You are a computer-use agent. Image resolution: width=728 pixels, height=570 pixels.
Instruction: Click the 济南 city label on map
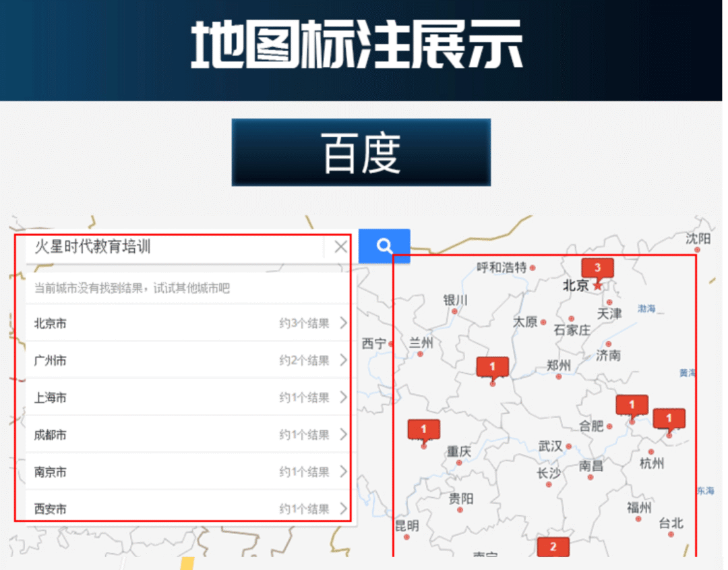point(608,356)
